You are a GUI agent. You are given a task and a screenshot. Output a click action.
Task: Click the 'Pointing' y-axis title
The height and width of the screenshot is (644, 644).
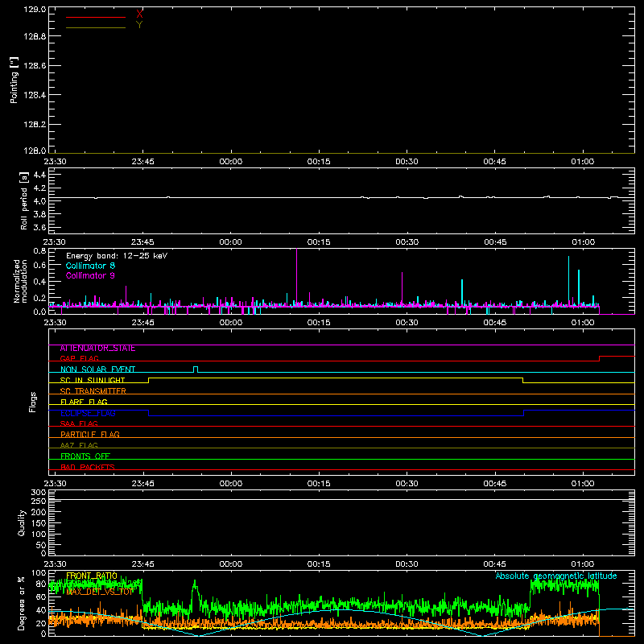pyautogui.click(x=14, y=80)
